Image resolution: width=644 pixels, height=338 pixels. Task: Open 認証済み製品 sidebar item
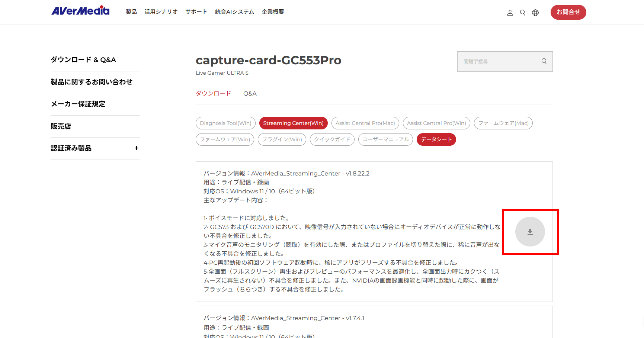tap(71, 148)
